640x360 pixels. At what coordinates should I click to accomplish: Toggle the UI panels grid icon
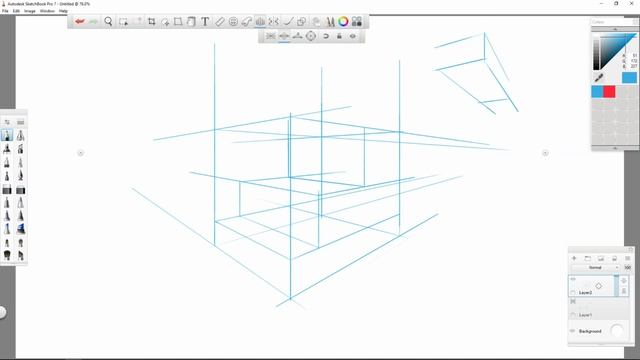pos(357,22)
